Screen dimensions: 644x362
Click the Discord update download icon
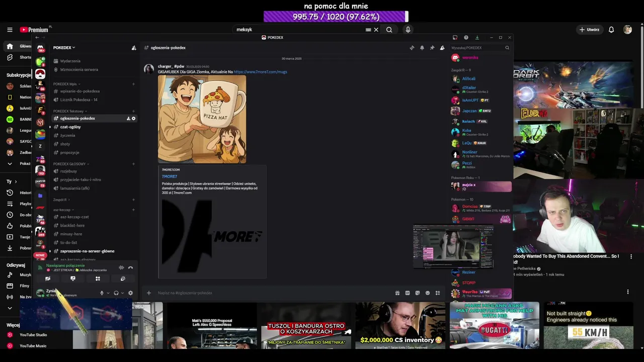[x=477, y=37]
